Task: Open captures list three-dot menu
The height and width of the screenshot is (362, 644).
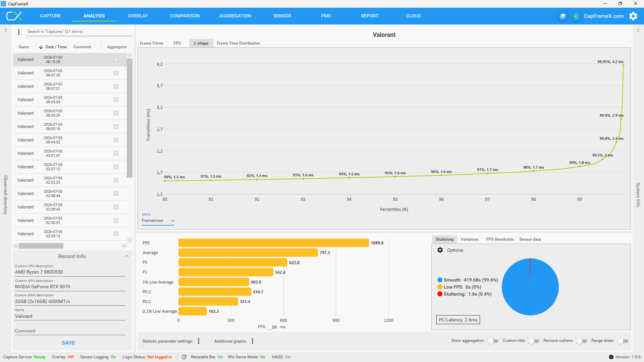Action: pos(19,32)
